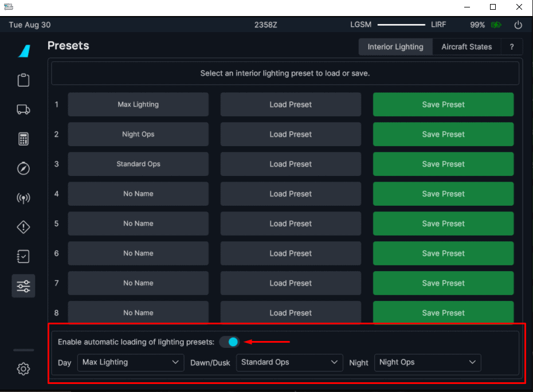533x392 pixels.
Task: Load preset 2 Night Ops
Action: [291, 134]
